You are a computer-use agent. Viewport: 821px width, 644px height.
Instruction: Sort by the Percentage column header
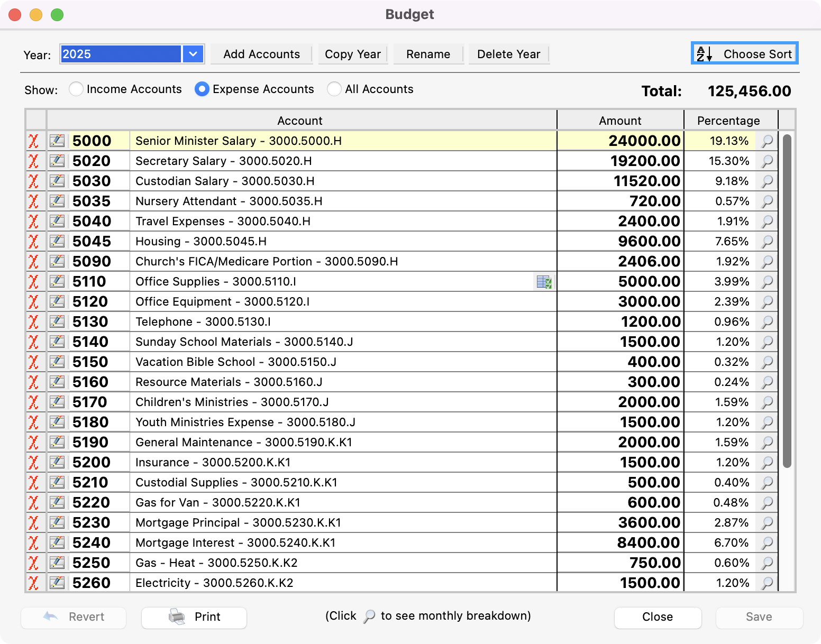click(x=728, y=121)
